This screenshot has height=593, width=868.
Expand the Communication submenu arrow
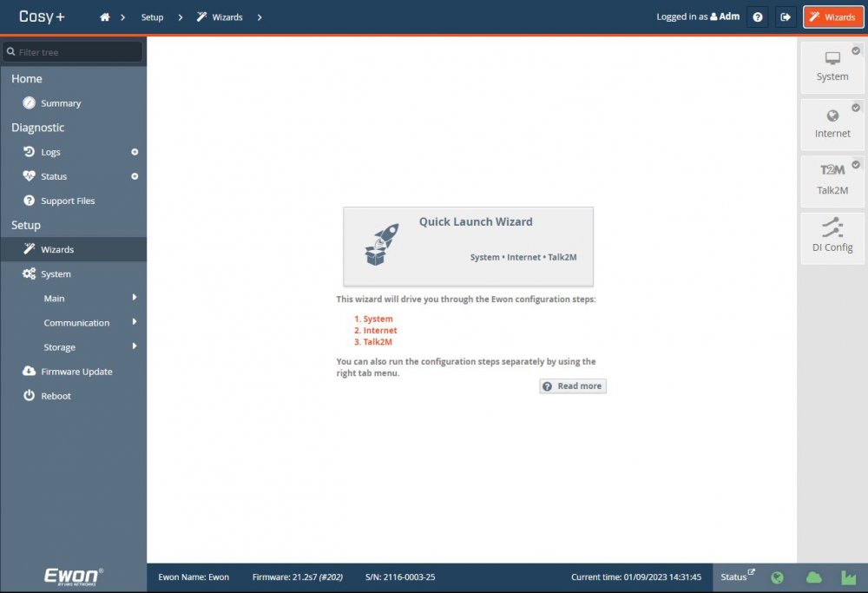135,322
